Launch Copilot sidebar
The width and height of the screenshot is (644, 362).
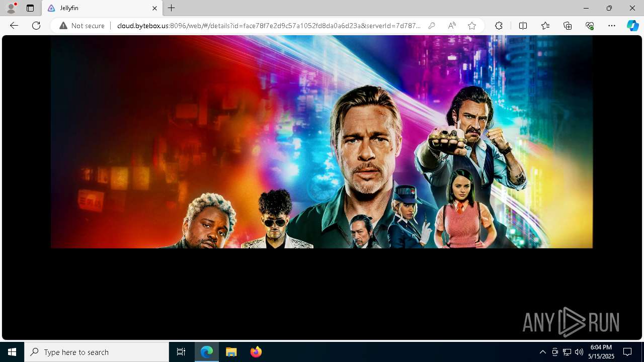(x=633, y=26)
